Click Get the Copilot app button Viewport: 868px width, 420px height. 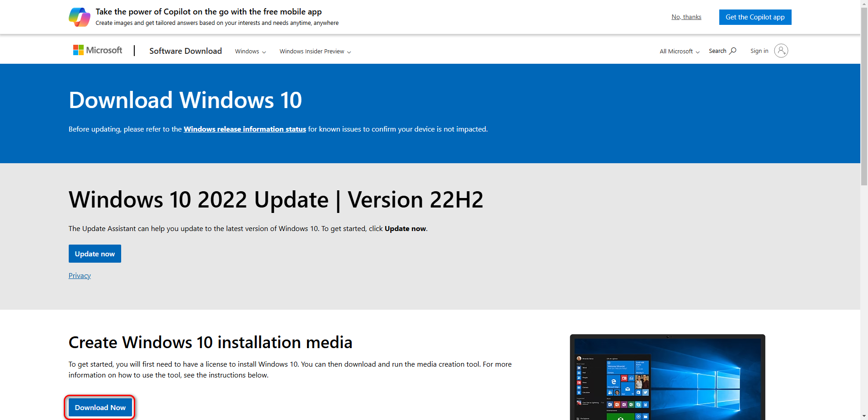(x=755, y=17)
